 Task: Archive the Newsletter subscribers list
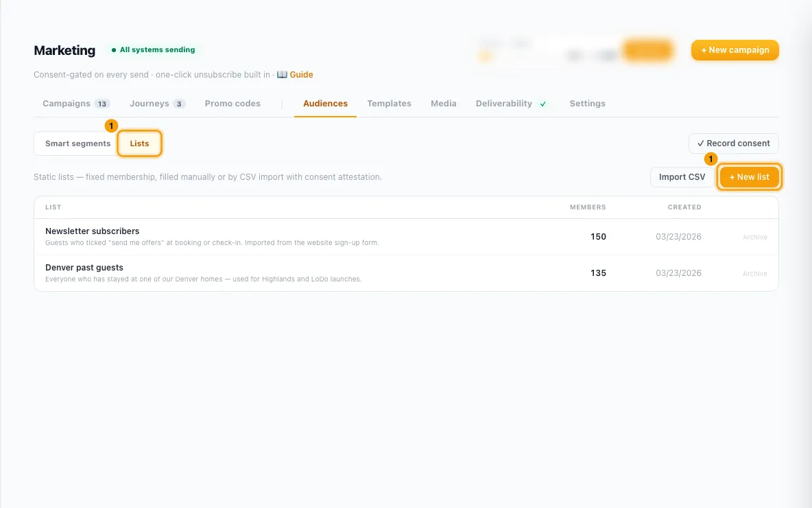[754, 237]
